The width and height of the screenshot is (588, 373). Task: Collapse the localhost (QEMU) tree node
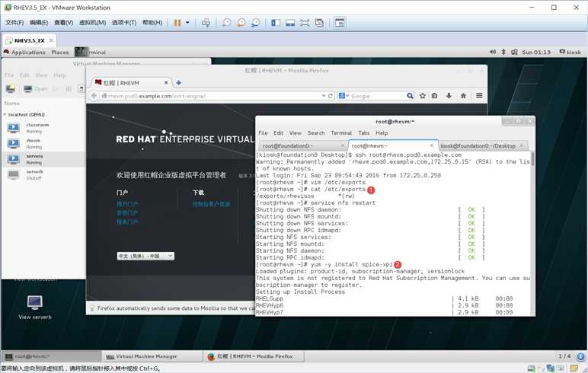point(5,114)
